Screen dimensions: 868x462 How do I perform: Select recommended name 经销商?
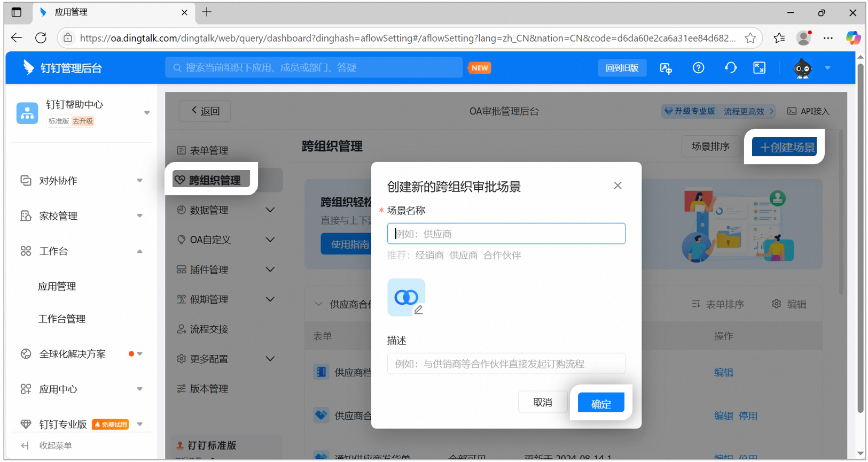click(429, 256)
